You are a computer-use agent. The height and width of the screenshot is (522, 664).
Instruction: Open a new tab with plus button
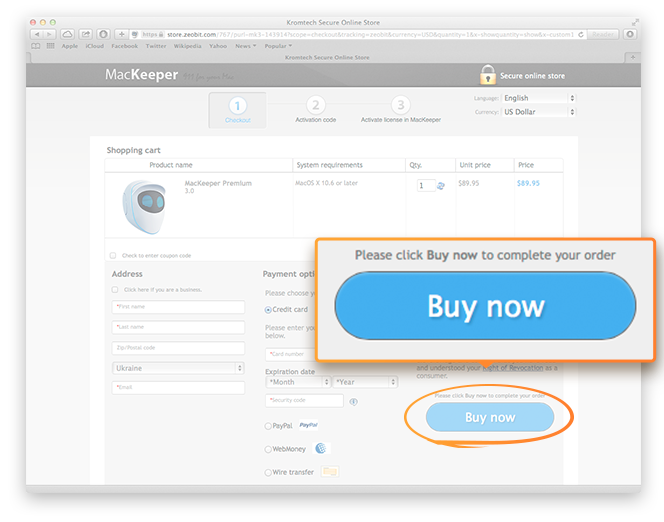point(633,57)
